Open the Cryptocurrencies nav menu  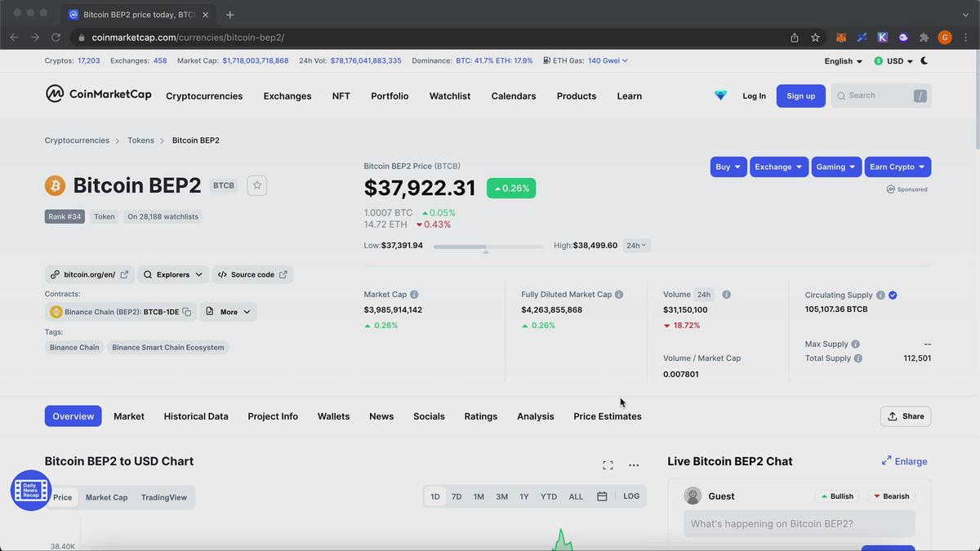(204, 96)
